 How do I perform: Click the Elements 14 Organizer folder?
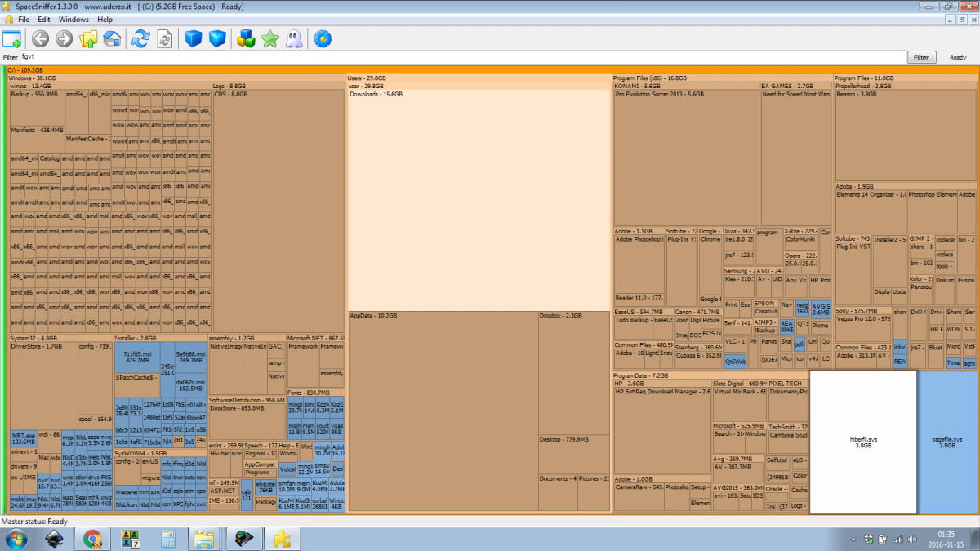point(871,212)
